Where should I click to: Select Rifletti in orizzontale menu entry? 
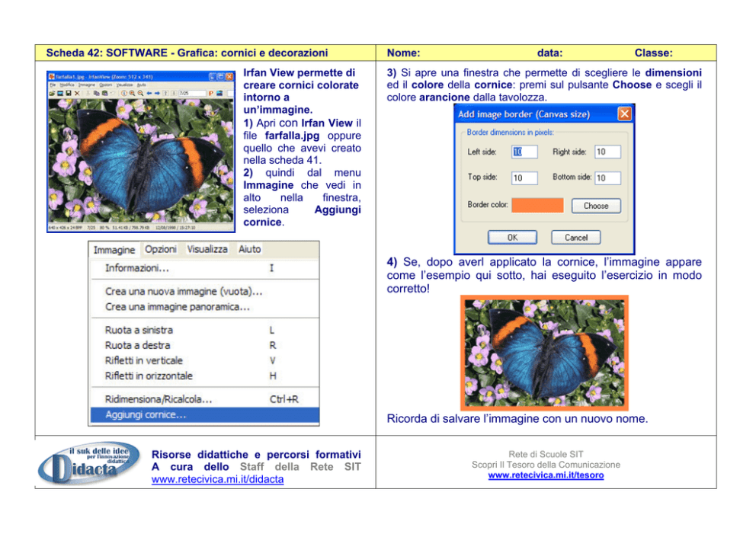205,376
